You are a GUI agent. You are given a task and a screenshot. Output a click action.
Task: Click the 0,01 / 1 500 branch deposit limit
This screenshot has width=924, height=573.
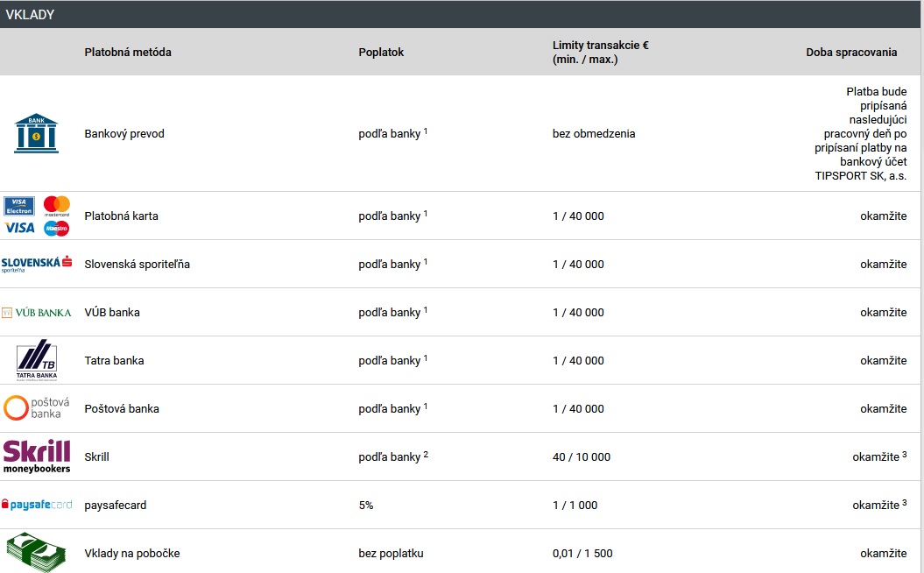click(x=582, y=553)
